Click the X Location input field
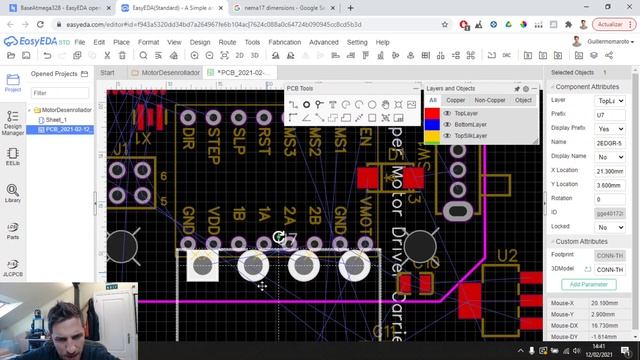This screenshot has height=360, width=640. point(610,171)
